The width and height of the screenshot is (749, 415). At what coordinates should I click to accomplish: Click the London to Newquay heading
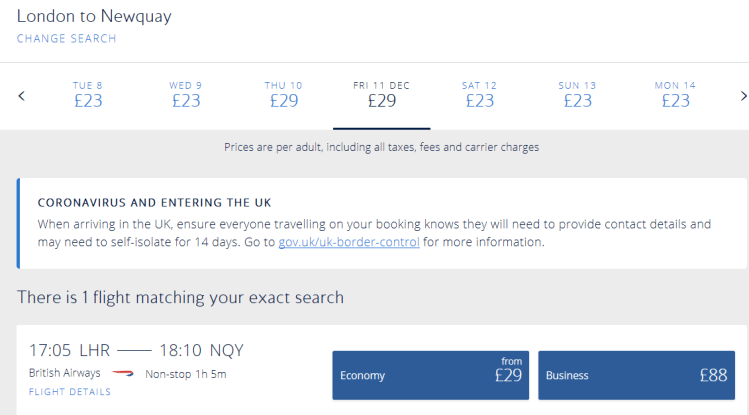[93, 15]
